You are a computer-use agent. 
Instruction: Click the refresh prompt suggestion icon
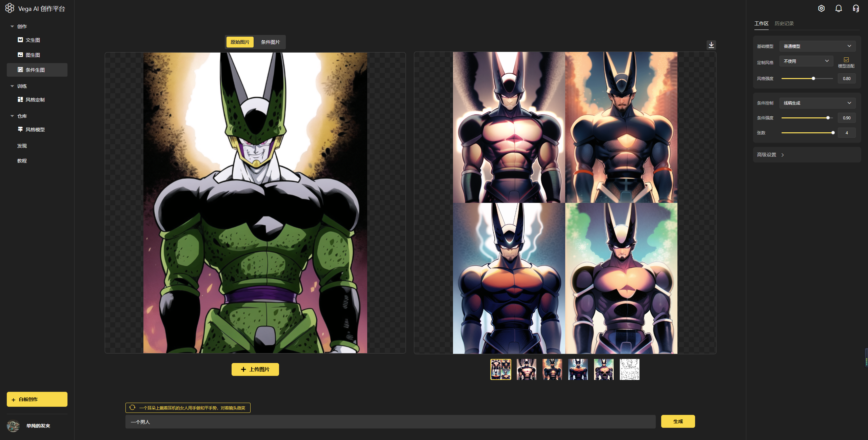click(x=132, y=407)
